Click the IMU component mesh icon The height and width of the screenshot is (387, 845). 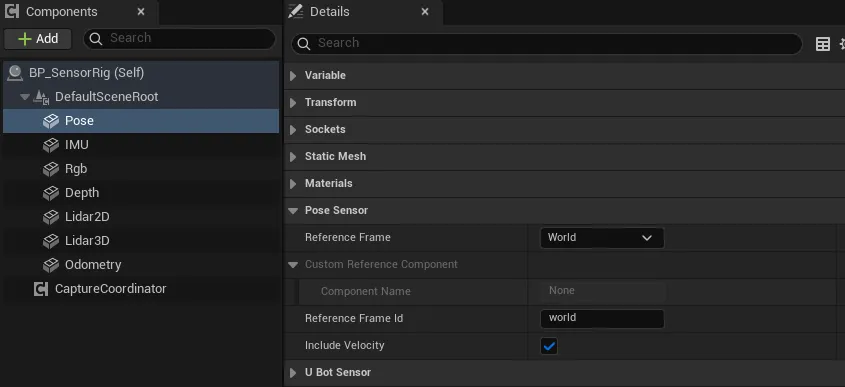click(51, 145)
